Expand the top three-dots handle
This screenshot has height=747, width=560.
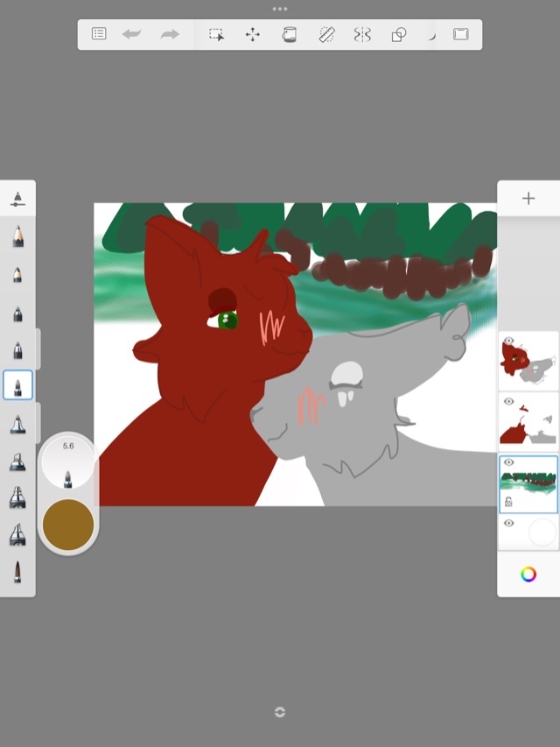pyautogui.click(x=280, y=9)
